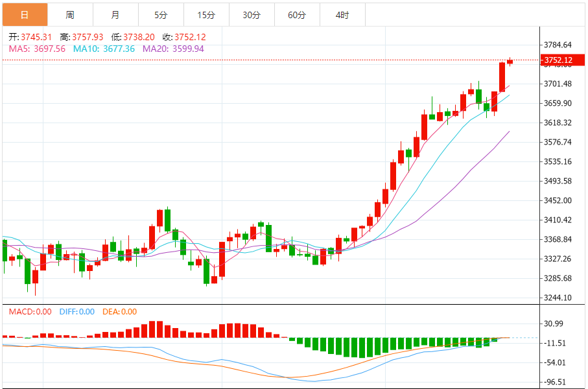Select the 15分 interval tab
The height and width of the screenshot is (389, 588).
tap(206, 14)
